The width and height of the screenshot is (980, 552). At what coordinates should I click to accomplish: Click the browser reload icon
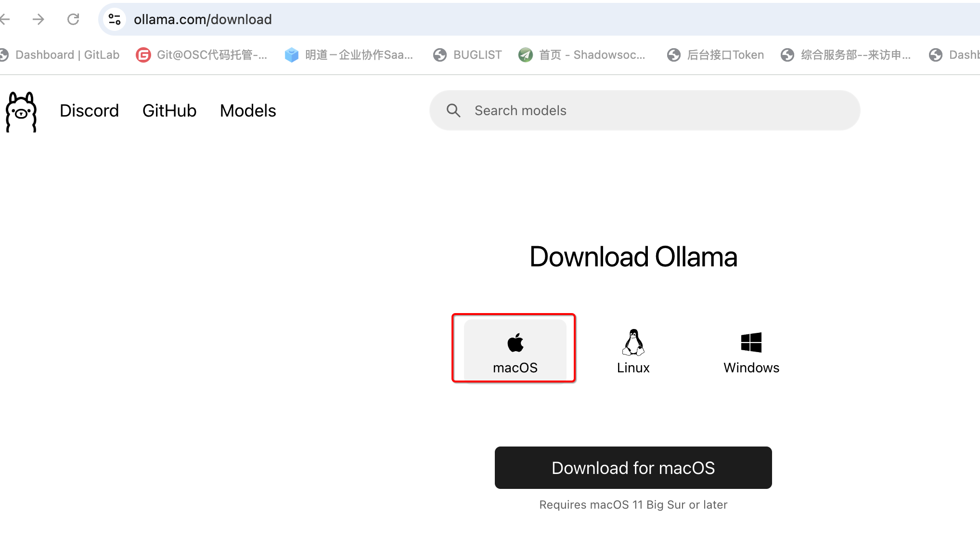73,19
